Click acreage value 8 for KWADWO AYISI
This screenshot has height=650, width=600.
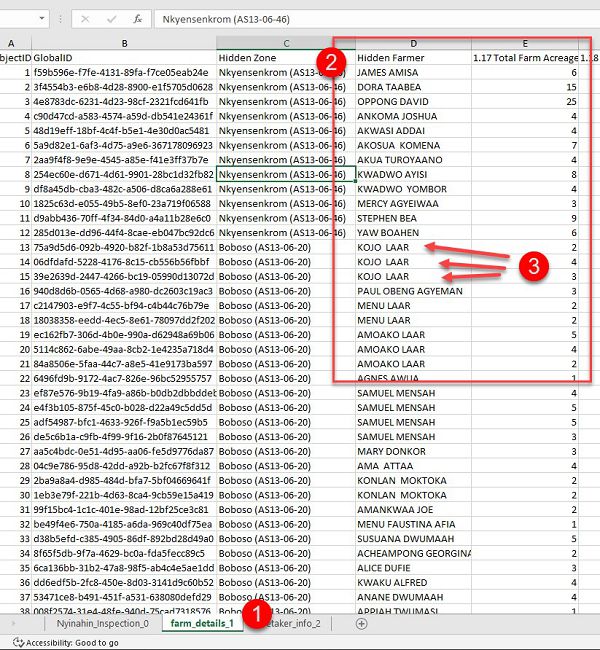point(525,175)
